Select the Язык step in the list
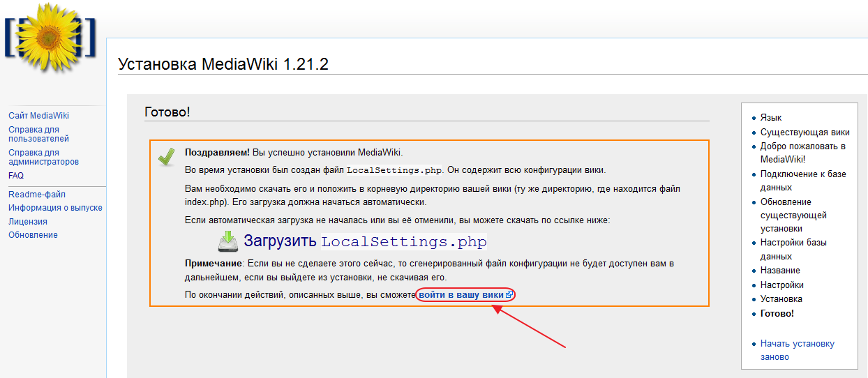The height and width of the screenshot is (378, 868). click(x=771, y=118)
